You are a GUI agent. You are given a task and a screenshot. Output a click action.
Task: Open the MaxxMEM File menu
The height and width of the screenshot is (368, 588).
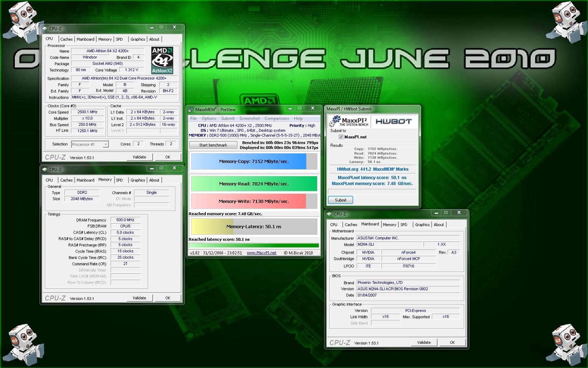(x=193, y=118)
